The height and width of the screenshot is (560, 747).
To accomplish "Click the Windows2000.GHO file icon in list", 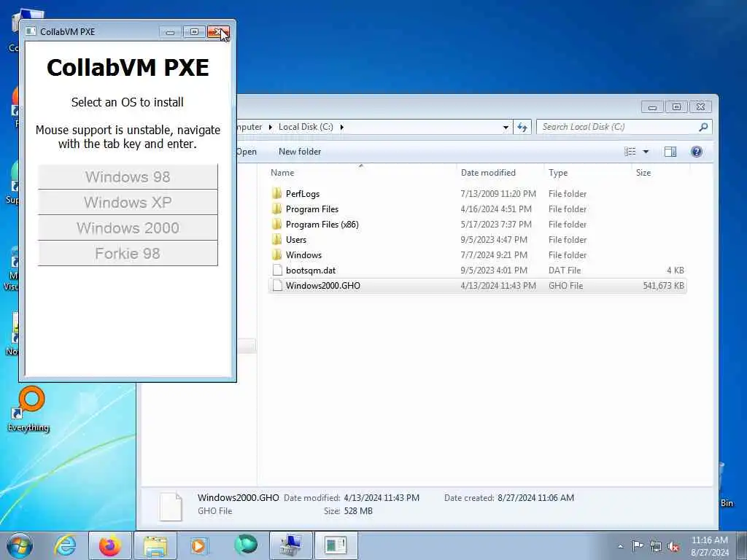I will (276, 285).
